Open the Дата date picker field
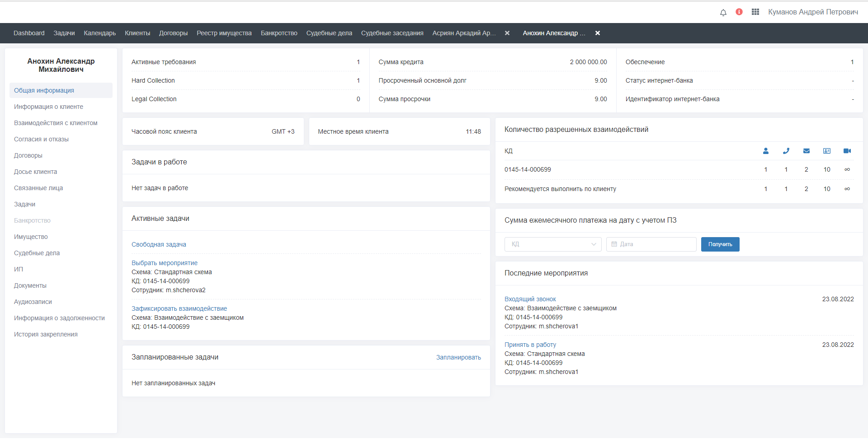Image resolution: width=868 pixels, height=439 pixels. tap(651, 244)
